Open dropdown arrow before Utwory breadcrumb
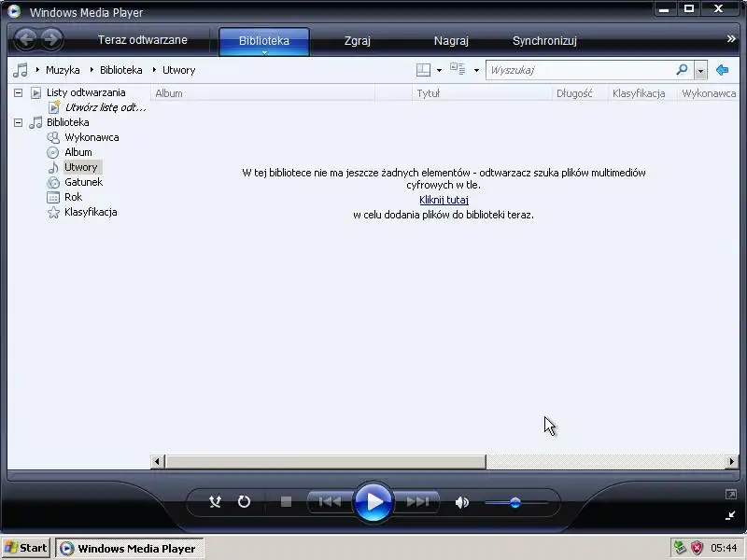747x560 pixels. tap(154, 70)
